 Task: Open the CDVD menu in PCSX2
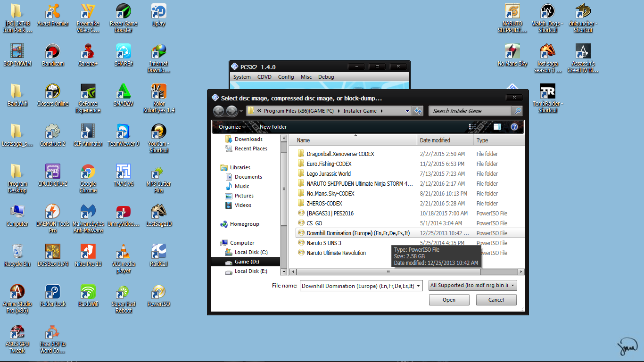(264, 77)
